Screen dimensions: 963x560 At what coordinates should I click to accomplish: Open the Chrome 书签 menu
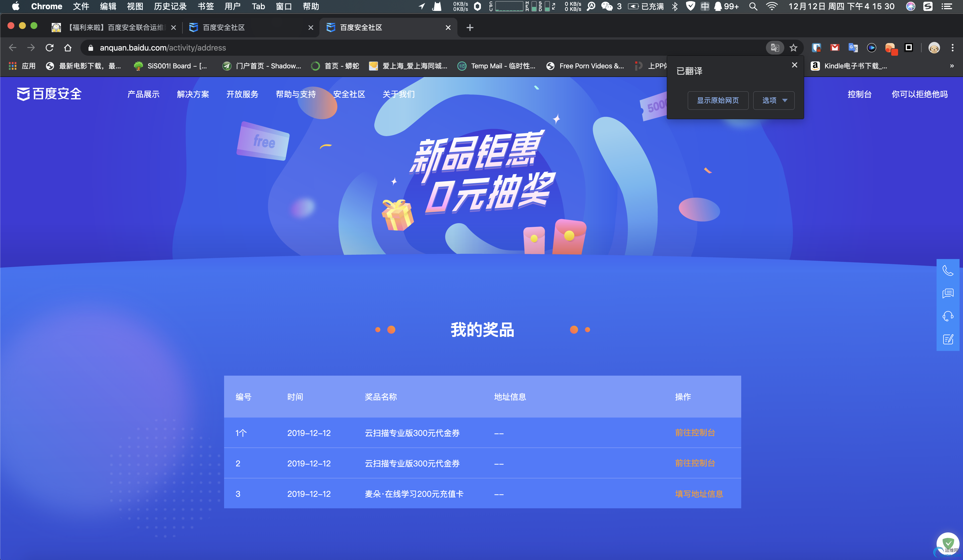206,7
